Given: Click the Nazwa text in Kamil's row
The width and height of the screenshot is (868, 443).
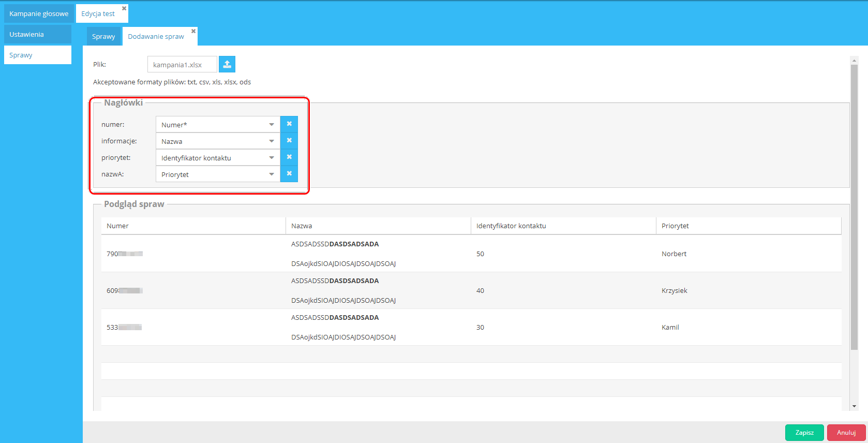Looking at the screenshot, I should point(343,327).
